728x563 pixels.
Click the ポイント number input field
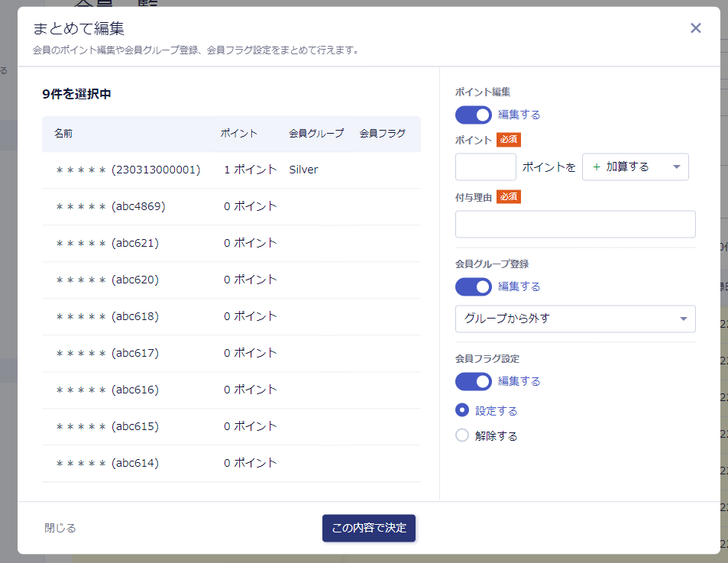point(485,167)
